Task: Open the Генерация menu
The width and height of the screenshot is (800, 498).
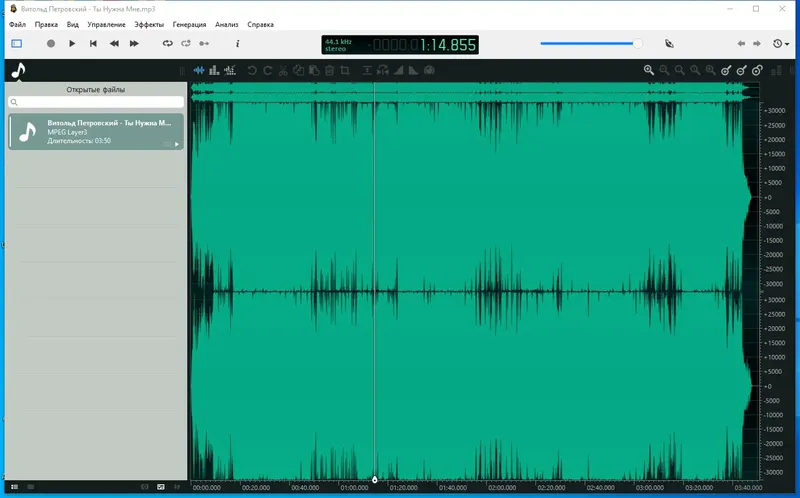Action: tap(189, 24)
